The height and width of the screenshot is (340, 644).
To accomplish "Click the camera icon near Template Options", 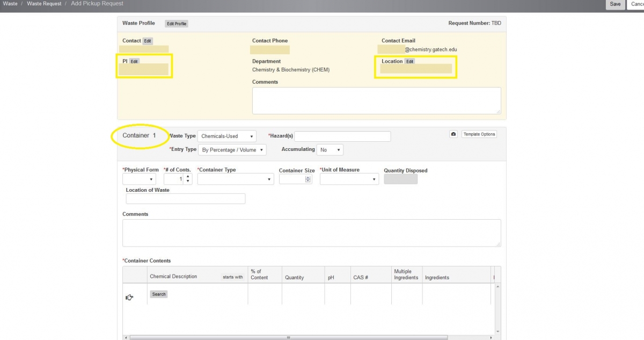I will tap(453, 134).
